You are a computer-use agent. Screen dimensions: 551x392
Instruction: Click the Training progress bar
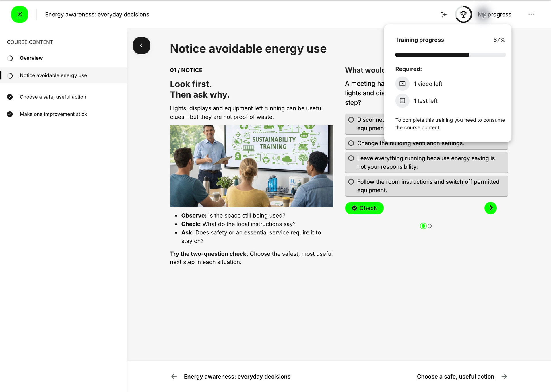tap(450, 55)
